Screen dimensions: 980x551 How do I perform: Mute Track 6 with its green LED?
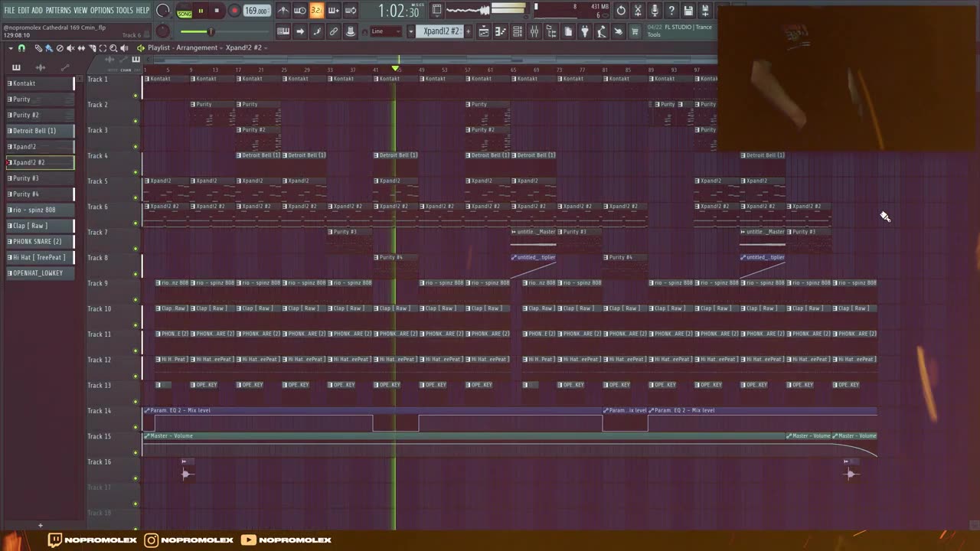pos(136,223)
